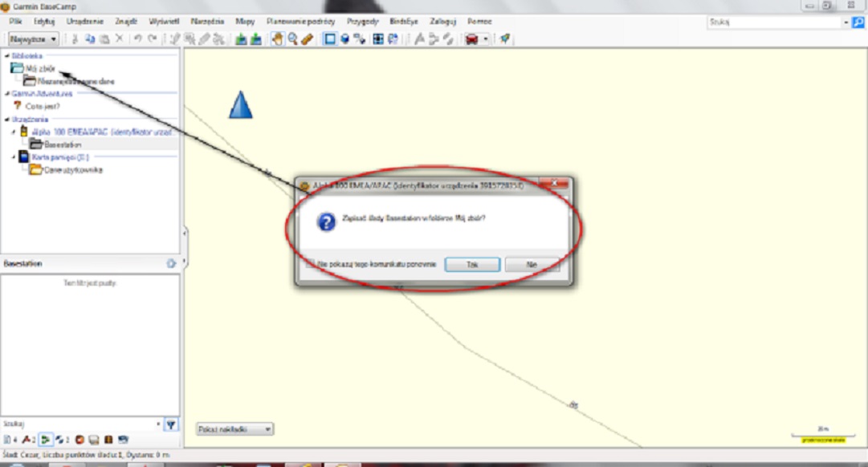Collapse the Biblioteka section
The width and height of the screenshot is (868, 467).
(x=6, y=56)
